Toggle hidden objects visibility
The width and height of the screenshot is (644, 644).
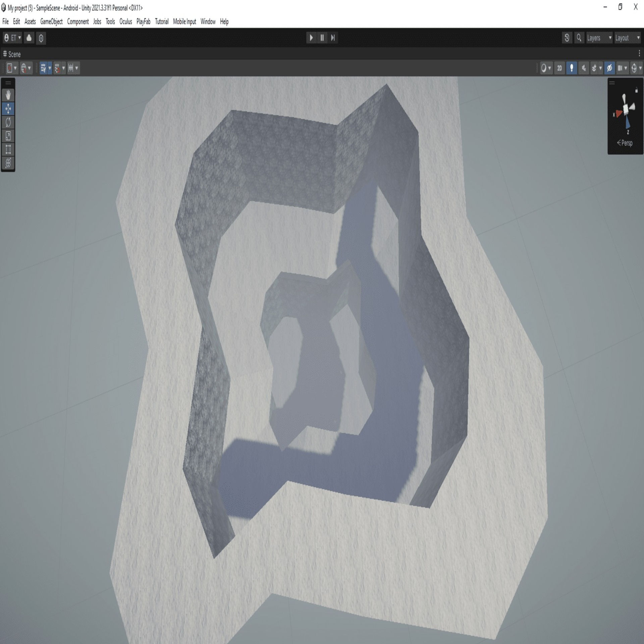coord(609,68)
